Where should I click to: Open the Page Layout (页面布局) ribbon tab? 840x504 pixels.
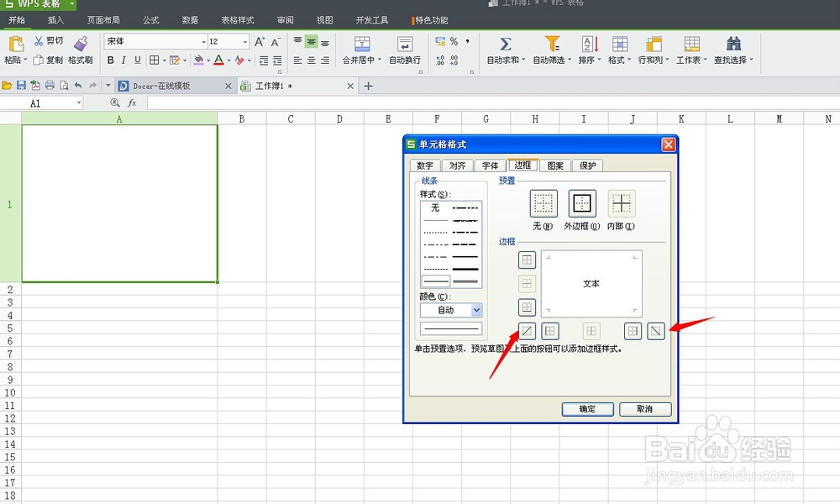pyautogui.click(x=103, y=20)
